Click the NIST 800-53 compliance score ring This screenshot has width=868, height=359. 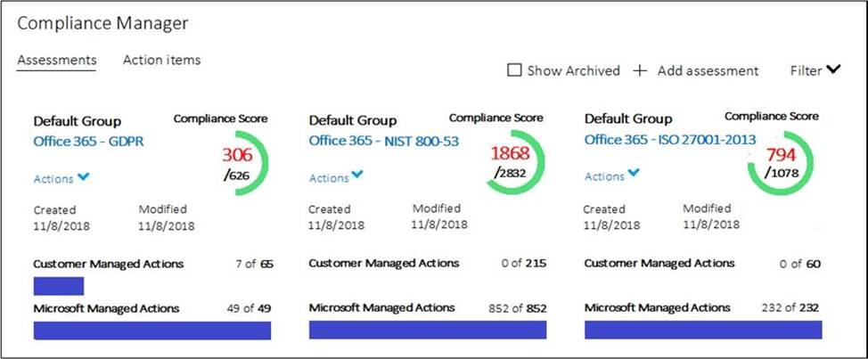[x=511, y=162]
